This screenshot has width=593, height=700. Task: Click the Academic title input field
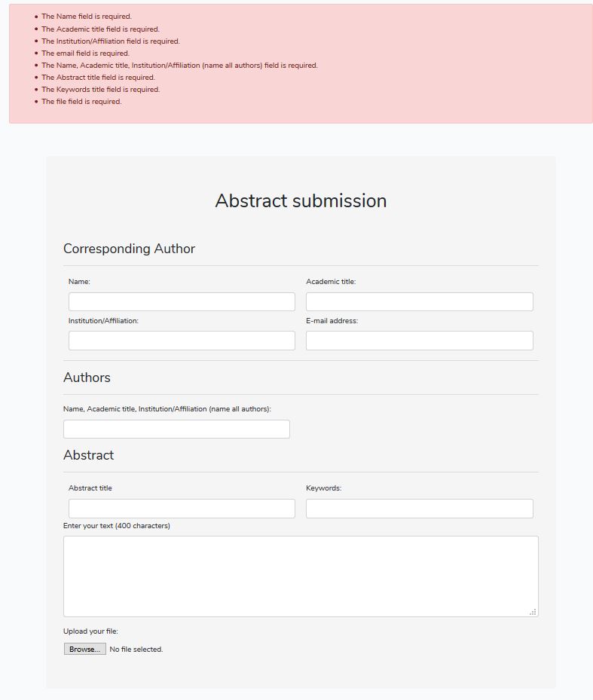(418, 301)
